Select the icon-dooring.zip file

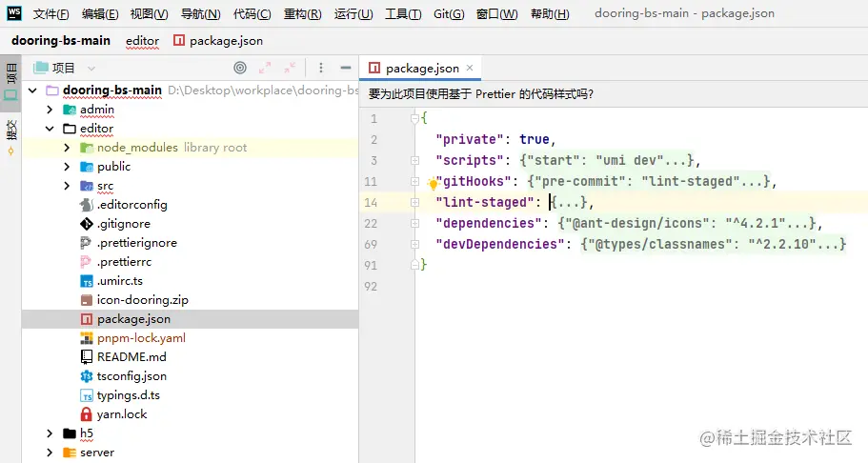134,300
